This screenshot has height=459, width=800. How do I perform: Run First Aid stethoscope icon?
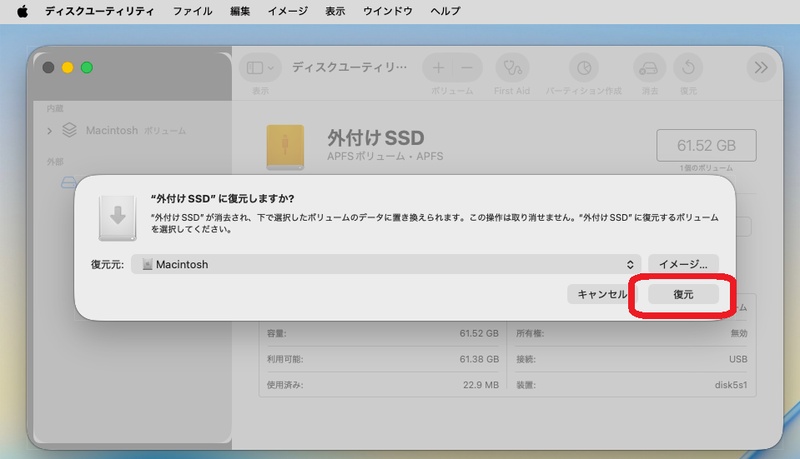(x=512, y=68)
